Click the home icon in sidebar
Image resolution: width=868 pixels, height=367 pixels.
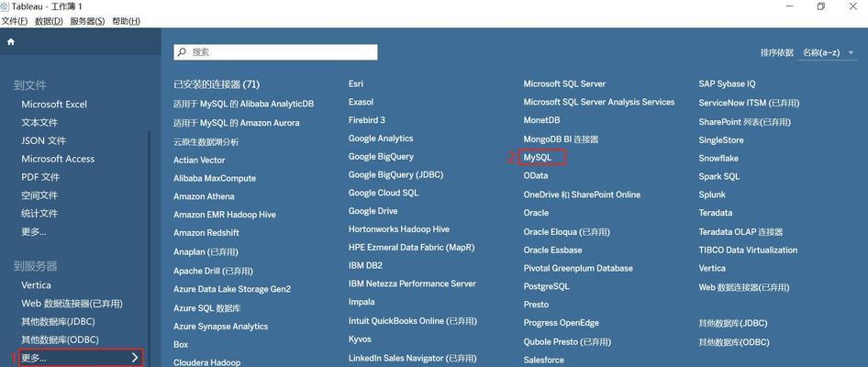(10, 41)
